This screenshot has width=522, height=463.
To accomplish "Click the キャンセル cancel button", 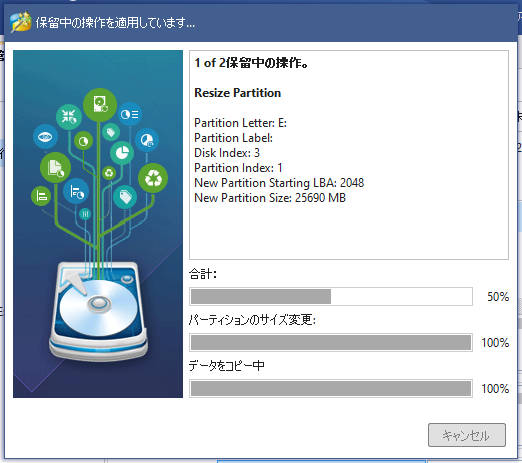I will (x=467, y=435).
